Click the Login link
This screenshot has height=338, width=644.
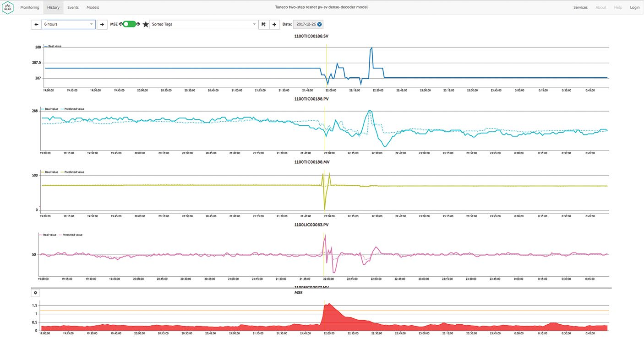[x=634, y=7]
